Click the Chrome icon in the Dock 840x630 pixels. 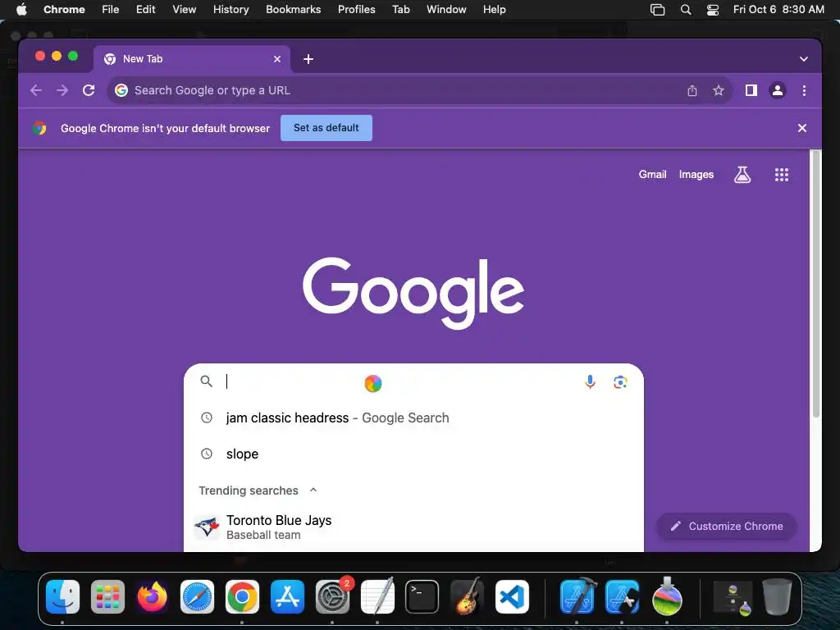(242, 597)
